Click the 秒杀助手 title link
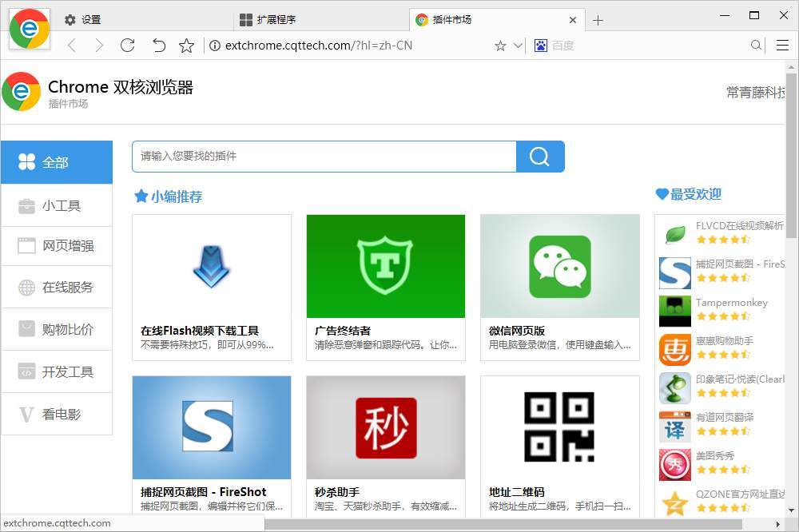799x532 pixels. tap(337, 492)
